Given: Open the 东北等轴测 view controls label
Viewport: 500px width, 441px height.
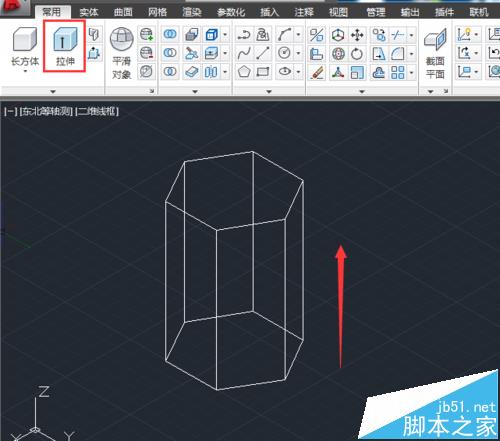Looking at the screenshot, I should pyautogui.click(x=46, y=111).
